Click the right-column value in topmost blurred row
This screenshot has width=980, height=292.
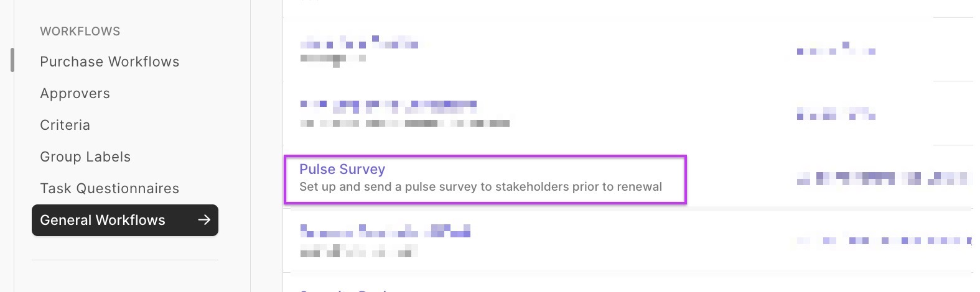[x=836, y=50]
